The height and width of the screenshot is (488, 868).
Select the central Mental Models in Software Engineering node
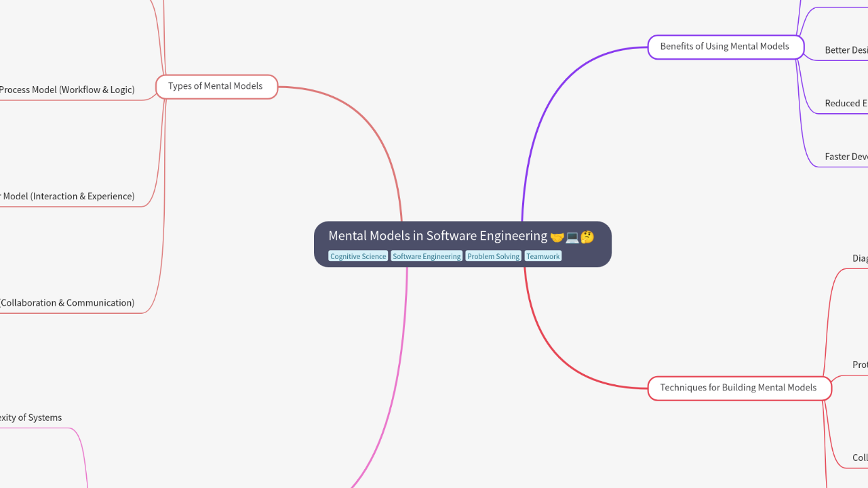point(462,244)
